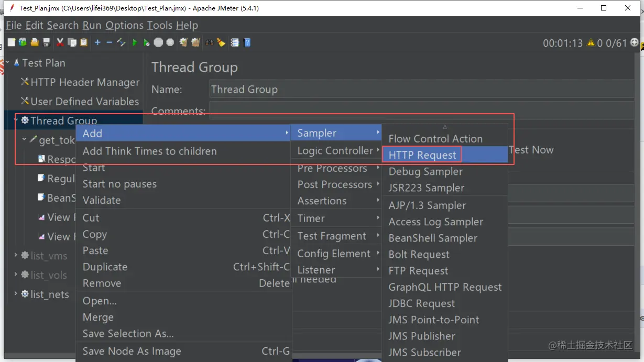Open the Edit menu

click(35, 25)
